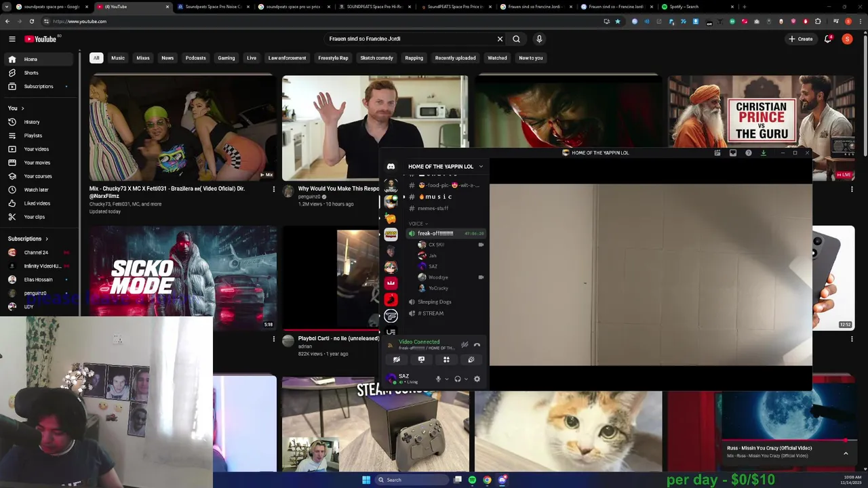Open Elias Hossain subscription
This screenshot has height=488, width=868.
38,279
